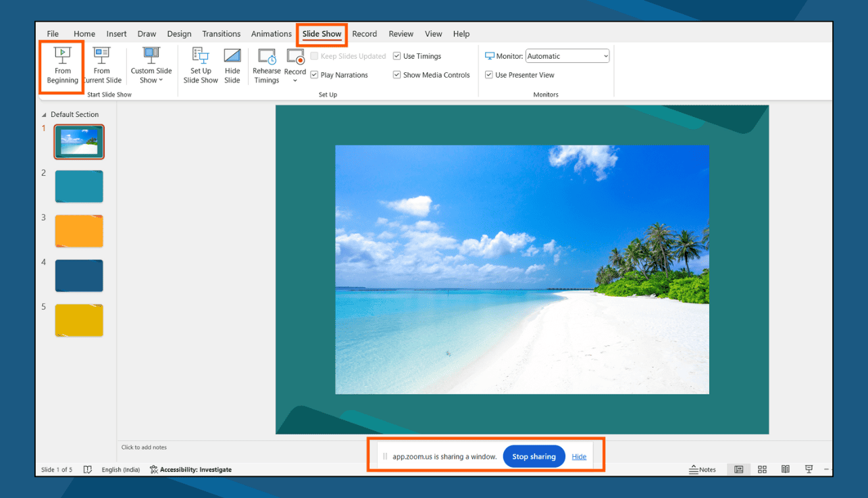The height and width of the screenshot is (498, 868).
Task: Uncheck Use Timings
Action: pos(397,55)
